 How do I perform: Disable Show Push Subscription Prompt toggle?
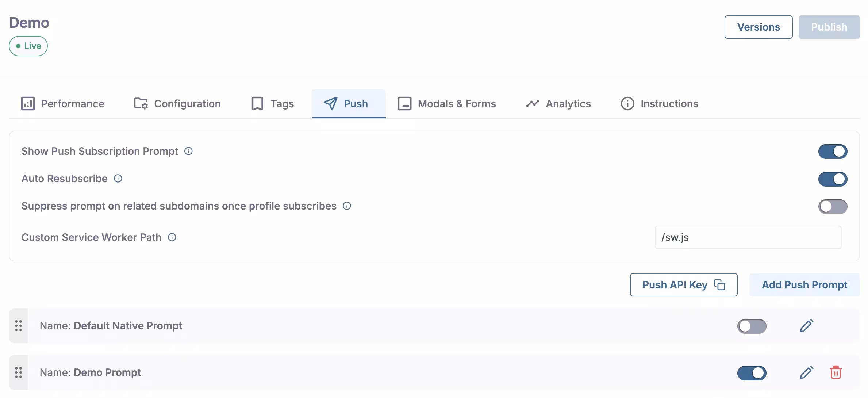(x=833, y=152)
